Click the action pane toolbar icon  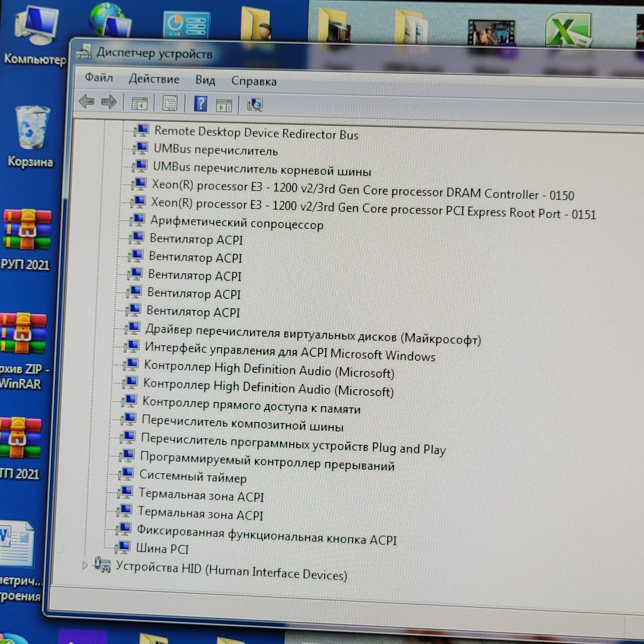pos(224,105)
